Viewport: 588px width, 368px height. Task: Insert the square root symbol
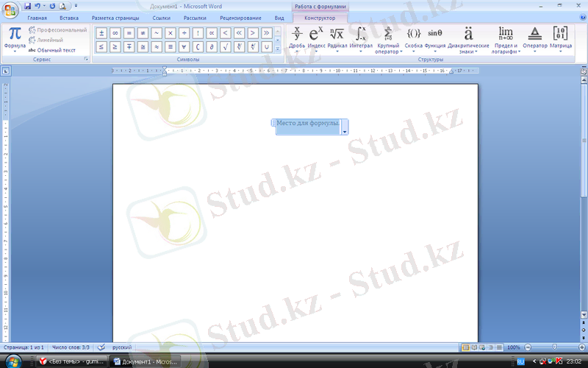[x=226, y=46]
